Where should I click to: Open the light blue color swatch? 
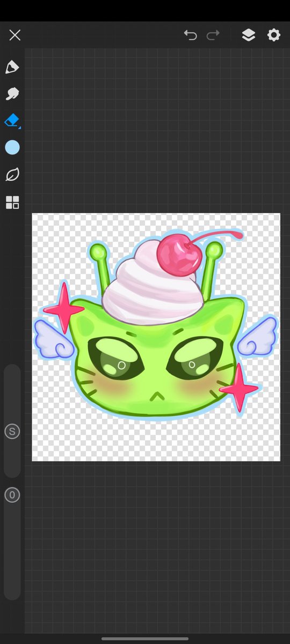pos(12,148)
